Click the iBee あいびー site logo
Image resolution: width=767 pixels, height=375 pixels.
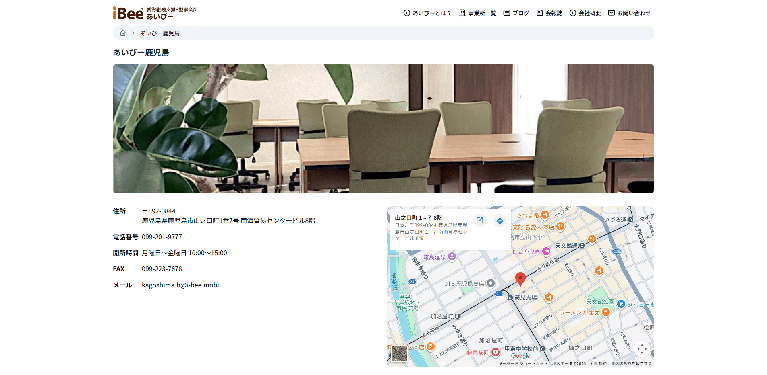click(x=155, y=13)
